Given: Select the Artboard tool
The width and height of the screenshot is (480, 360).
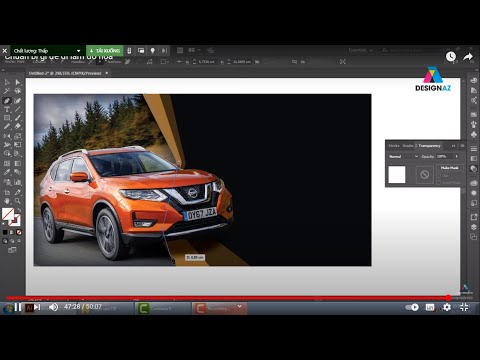Looking at the screenshot, I should (7, 192).
